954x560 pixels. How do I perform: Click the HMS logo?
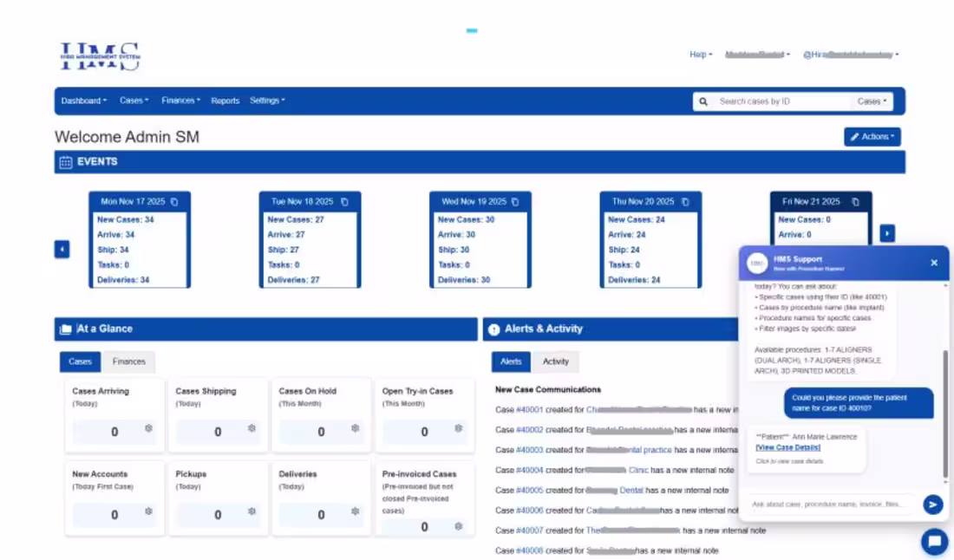point(101,56)
